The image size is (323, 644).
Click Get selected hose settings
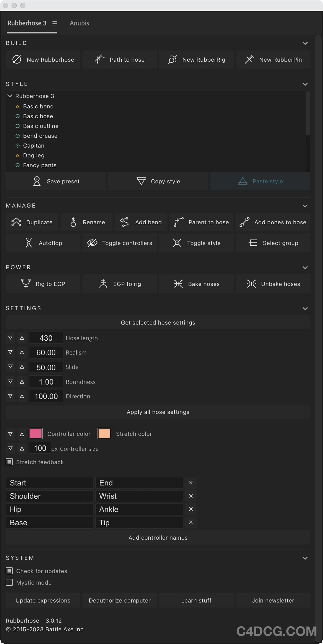click(158, 323)
